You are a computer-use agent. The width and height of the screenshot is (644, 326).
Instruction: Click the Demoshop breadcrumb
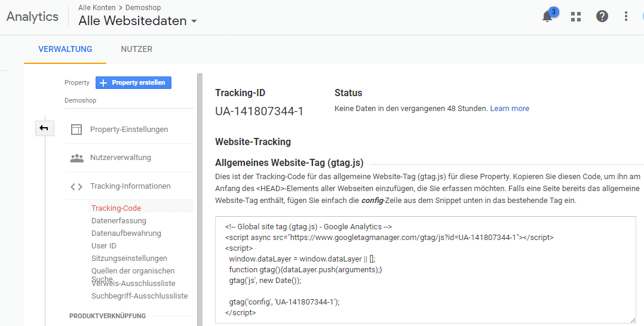coord(143,7)
